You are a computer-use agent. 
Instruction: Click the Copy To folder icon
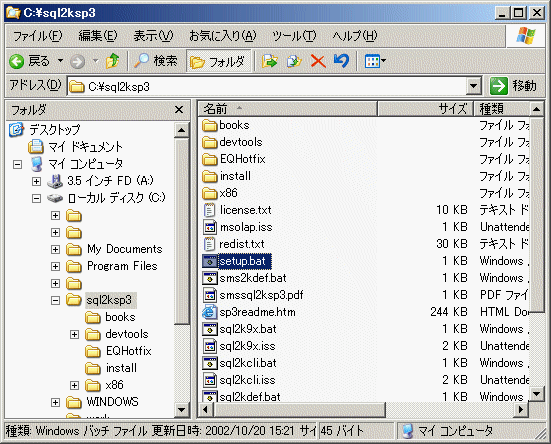[x=294, y=61]
